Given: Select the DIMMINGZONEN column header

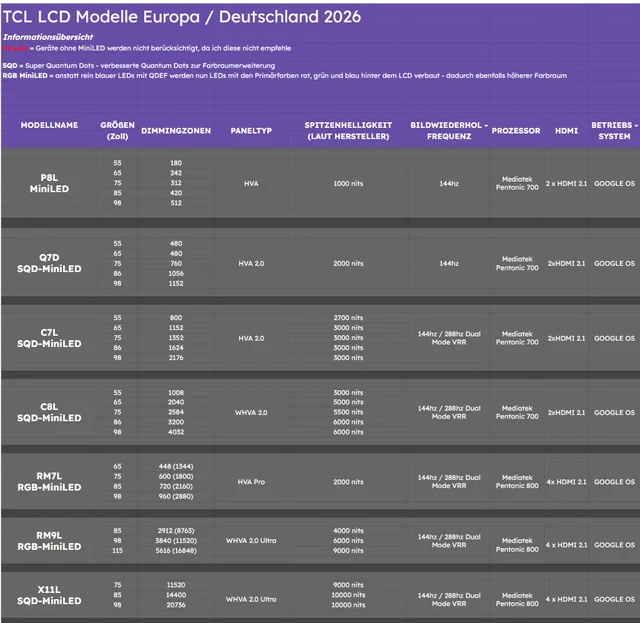Looking at the screenshot, I should [x=176, y=131].
